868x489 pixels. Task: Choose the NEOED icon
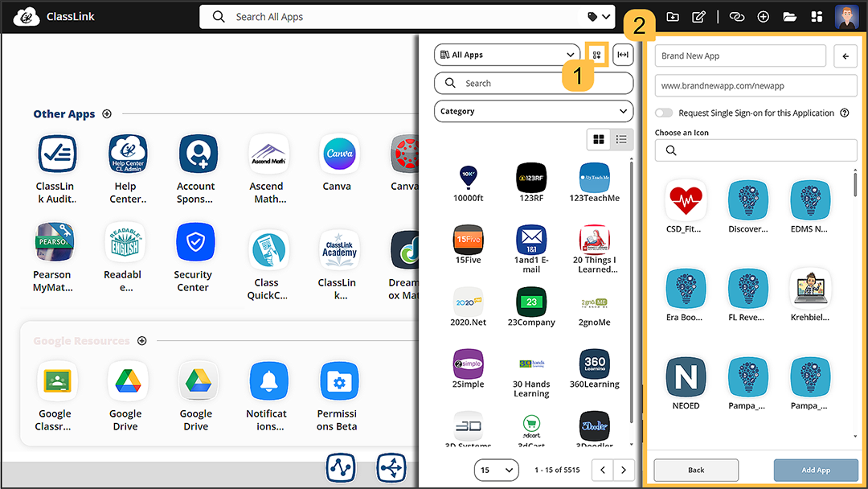point(686,376)
